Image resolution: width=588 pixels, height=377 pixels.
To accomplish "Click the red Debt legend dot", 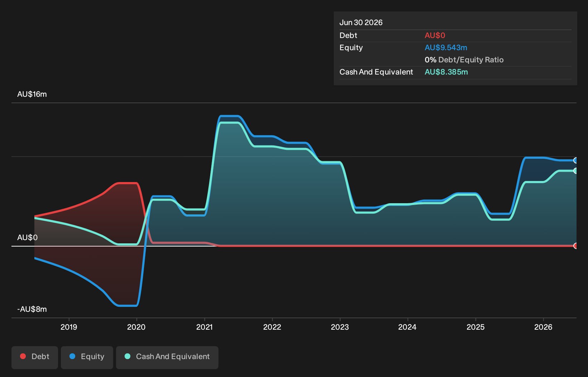I will click(x=23, y=356).
